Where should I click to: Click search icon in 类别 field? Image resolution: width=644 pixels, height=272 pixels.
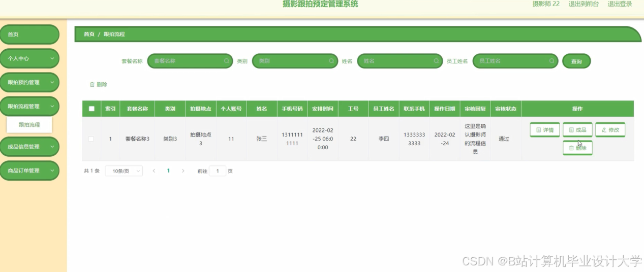(x=331, y=61)
